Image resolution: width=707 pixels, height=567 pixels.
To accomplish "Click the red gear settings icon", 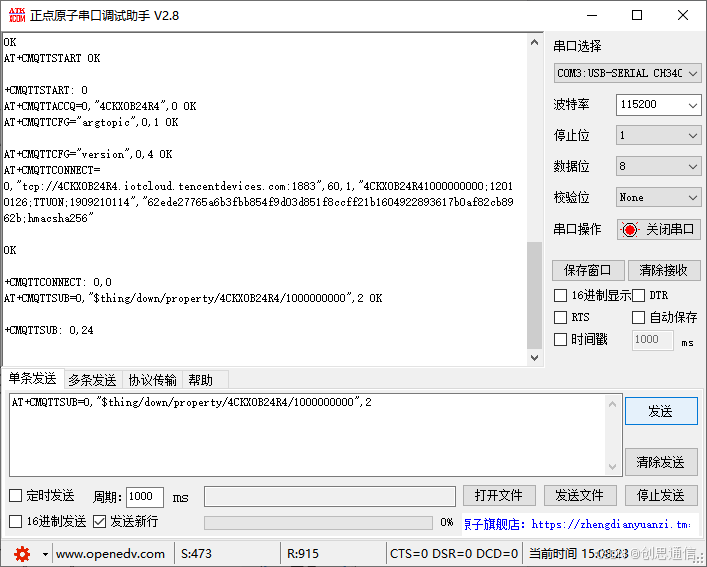I will click(22, 553).
